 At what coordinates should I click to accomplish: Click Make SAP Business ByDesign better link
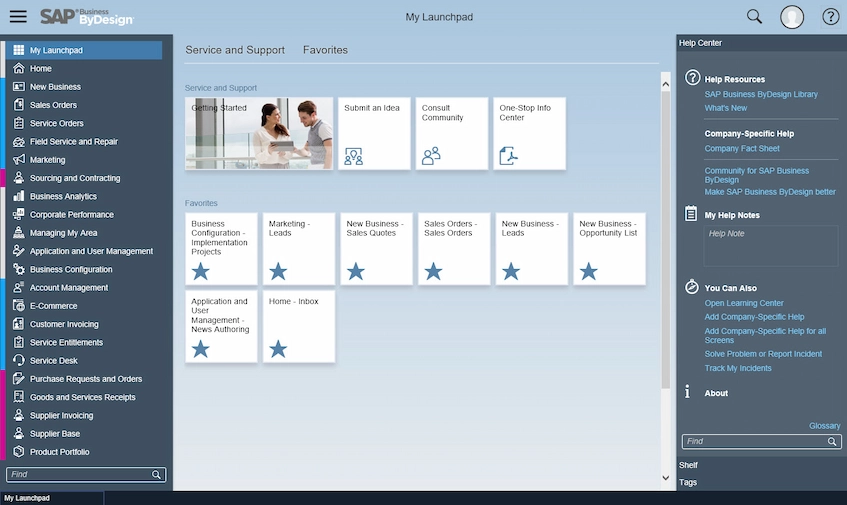click(x=770, y=192)
